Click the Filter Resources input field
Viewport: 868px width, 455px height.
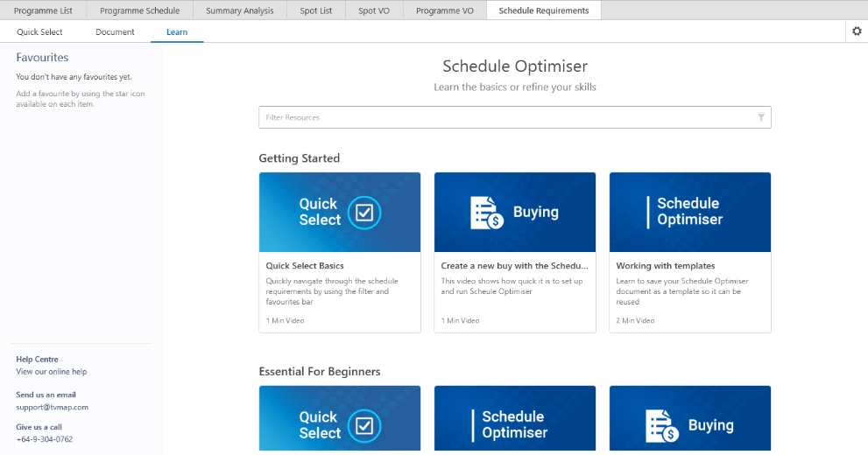click(x=515, y=117)
